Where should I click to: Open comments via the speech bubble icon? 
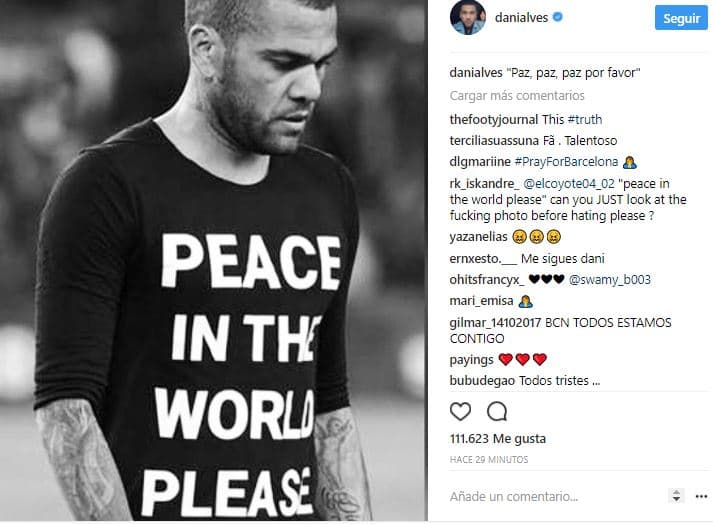coord(497,411)
